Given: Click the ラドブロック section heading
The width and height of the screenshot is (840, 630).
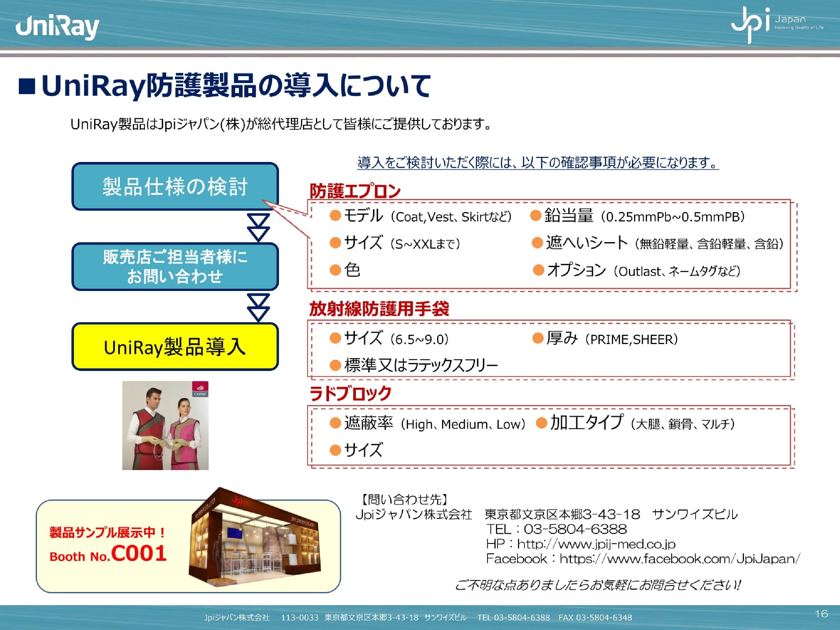Looking at the screenshot, I should [x=350, y=393].
